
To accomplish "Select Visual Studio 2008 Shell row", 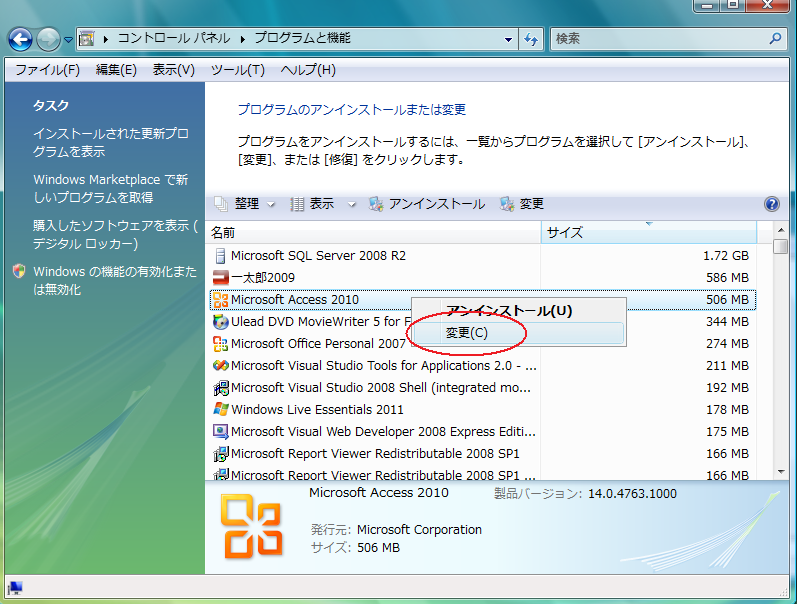I will pyautogui.click(x=482, y=387).
